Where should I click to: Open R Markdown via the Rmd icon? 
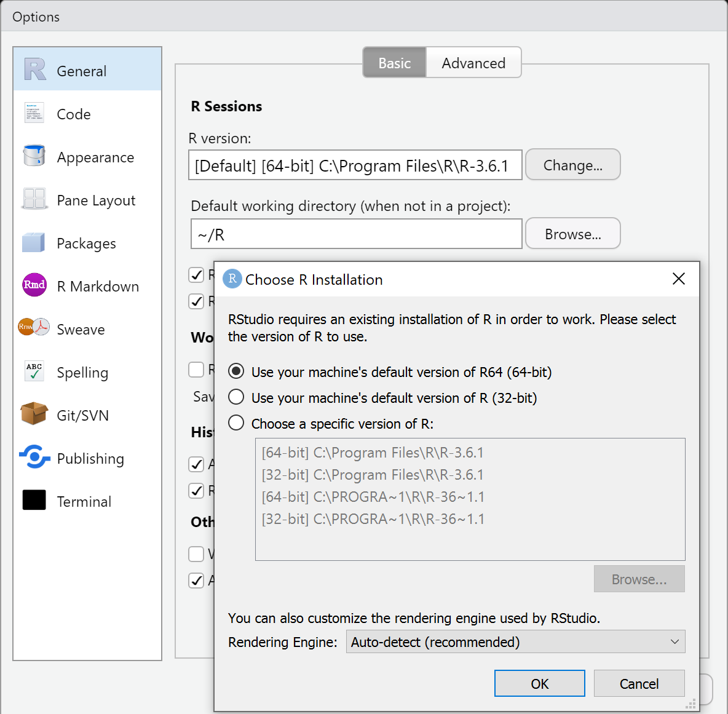pos(34,285)
